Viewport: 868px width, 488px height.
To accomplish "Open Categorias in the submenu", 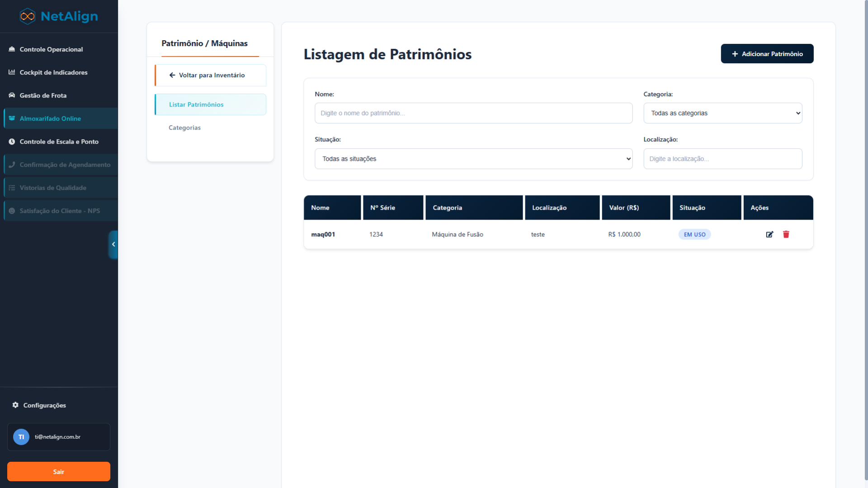I will pyautogui.click(x=184, y=127).
